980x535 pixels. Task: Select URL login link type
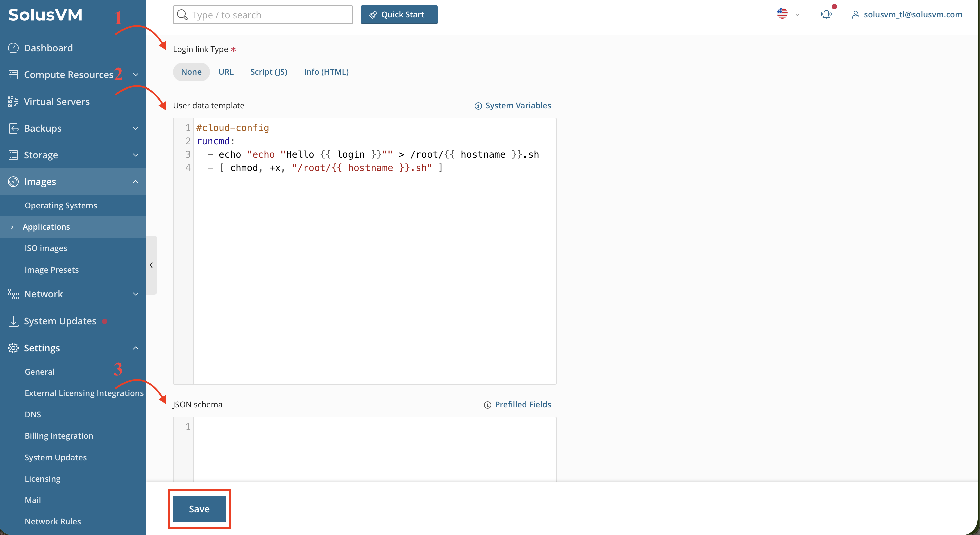[x=226, y=72]
